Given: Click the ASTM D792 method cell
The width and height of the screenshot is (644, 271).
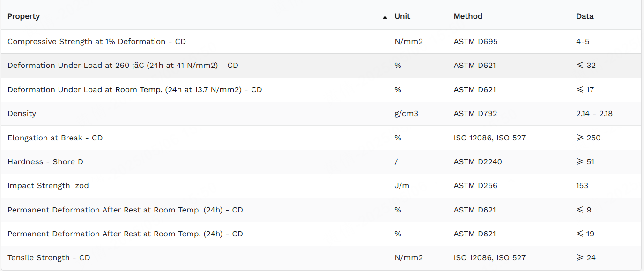Looking at the screenshot, I should (x=475, y=114).
